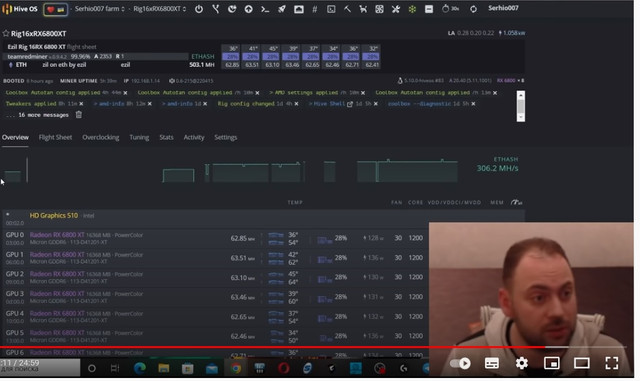Open the 'Ezil Rig 16RX 6800 XT' flight sheet
This screenshot has width=640, height=381.
coord(36,47)
